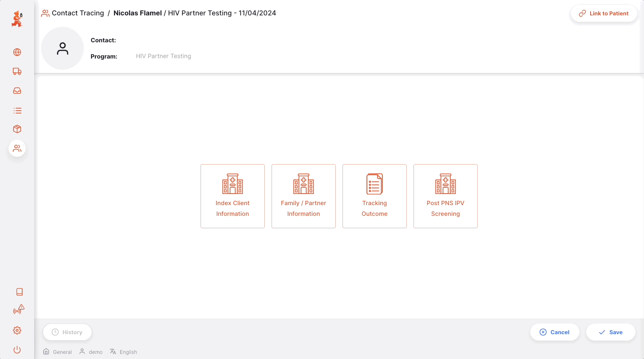Open the Index Client Information form
The image size is (644, 359).
click(x=233, y=196)
